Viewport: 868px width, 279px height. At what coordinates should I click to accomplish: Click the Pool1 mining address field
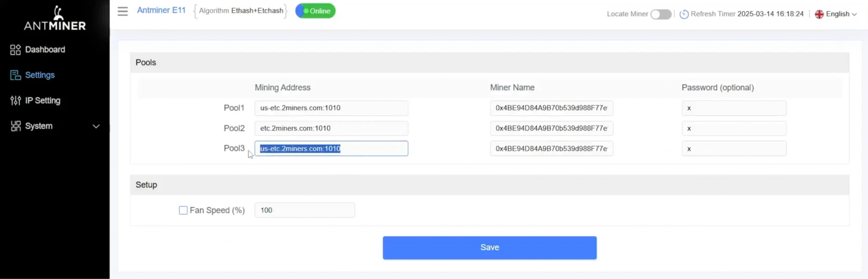pos(331,108)
